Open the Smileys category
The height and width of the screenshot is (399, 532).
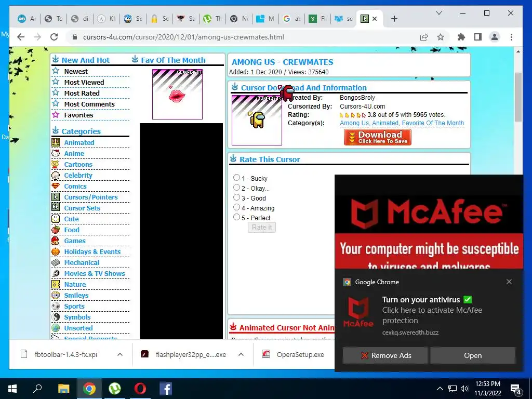point(76,295)
